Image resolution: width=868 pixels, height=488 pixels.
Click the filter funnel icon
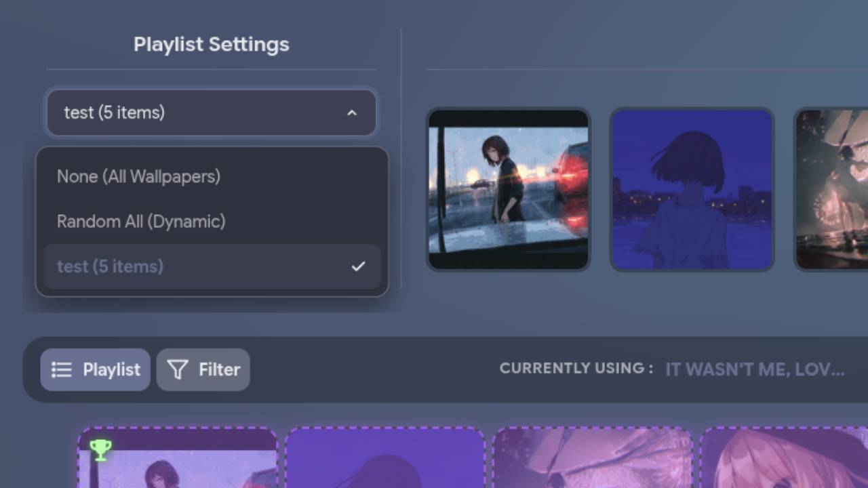178,369
